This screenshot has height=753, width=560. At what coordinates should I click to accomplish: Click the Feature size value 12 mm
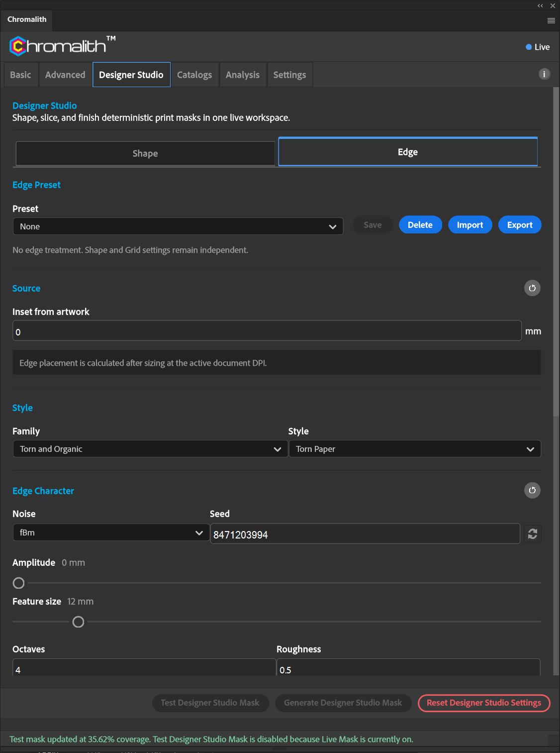click(80, 601)
